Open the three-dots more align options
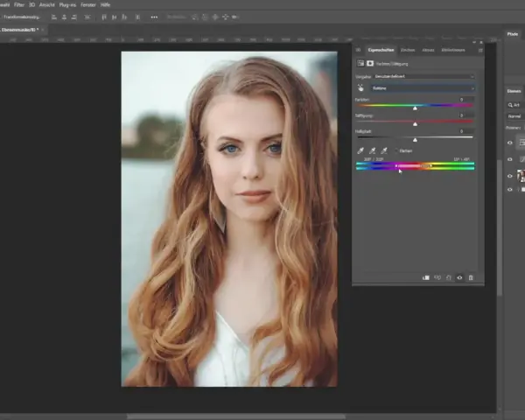Screen dimensions: 525x420 154,17
